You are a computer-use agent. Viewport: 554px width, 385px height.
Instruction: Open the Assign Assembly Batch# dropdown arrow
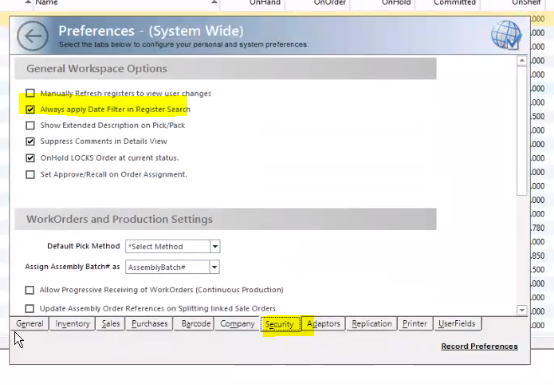coord(214,267)
